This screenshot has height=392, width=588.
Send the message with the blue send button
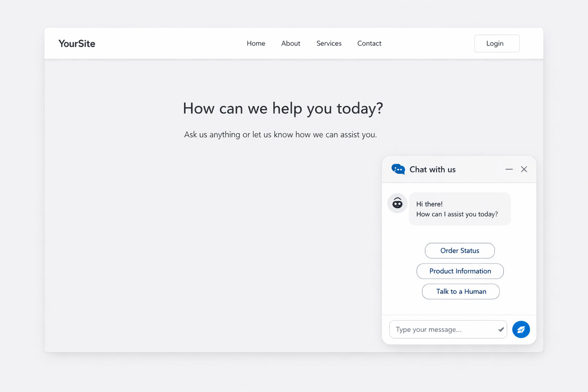click(521, 329)
